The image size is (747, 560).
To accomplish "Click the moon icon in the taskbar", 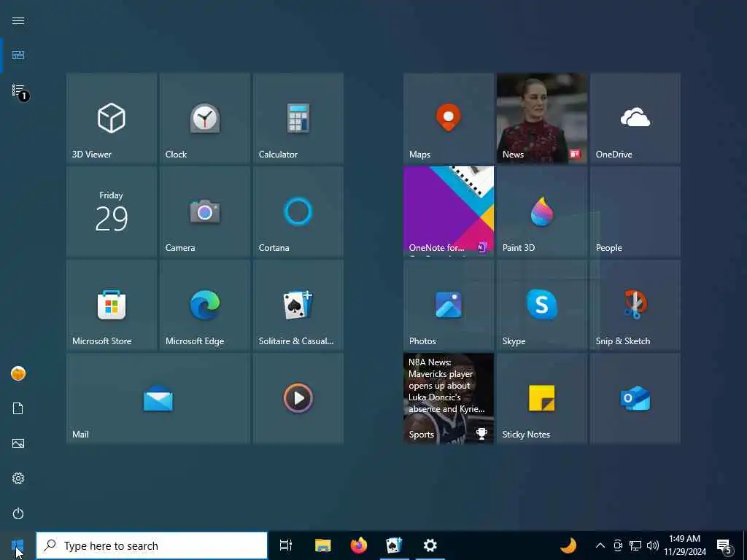I will [x=568, y=545].
